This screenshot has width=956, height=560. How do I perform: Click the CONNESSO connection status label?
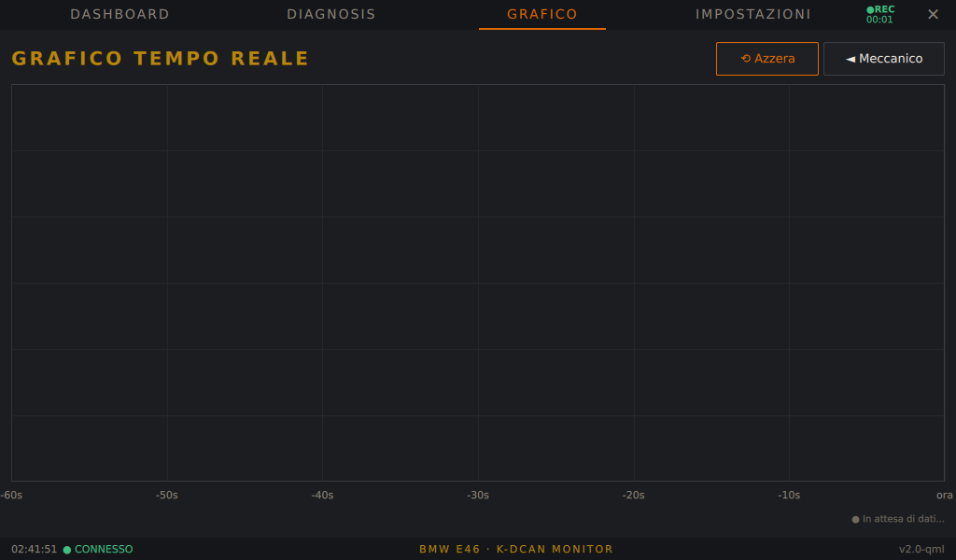click(x=104, y=549)
